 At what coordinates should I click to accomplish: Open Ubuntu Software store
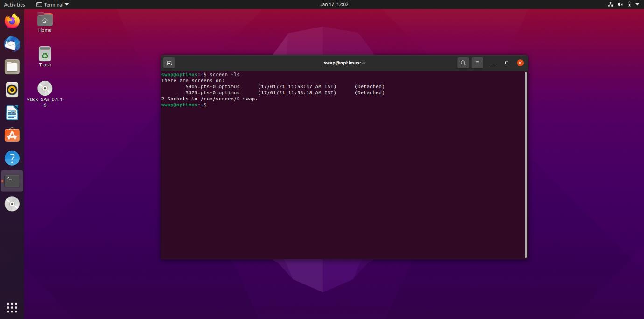tap(12, 135)
